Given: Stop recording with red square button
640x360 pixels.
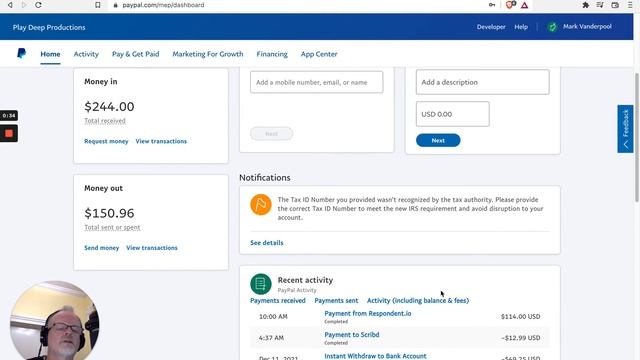Looking at the screenshot, I should click(x=9, y=133).
